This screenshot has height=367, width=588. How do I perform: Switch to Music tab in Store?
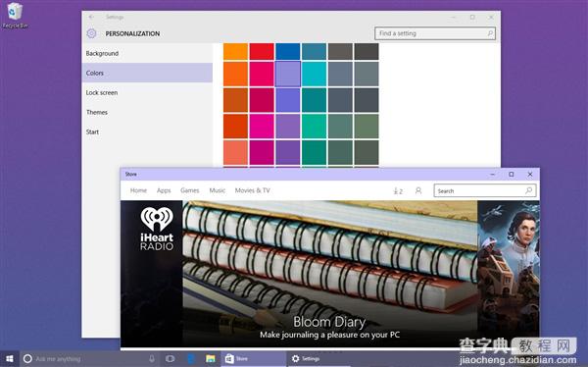pos(218,190)
